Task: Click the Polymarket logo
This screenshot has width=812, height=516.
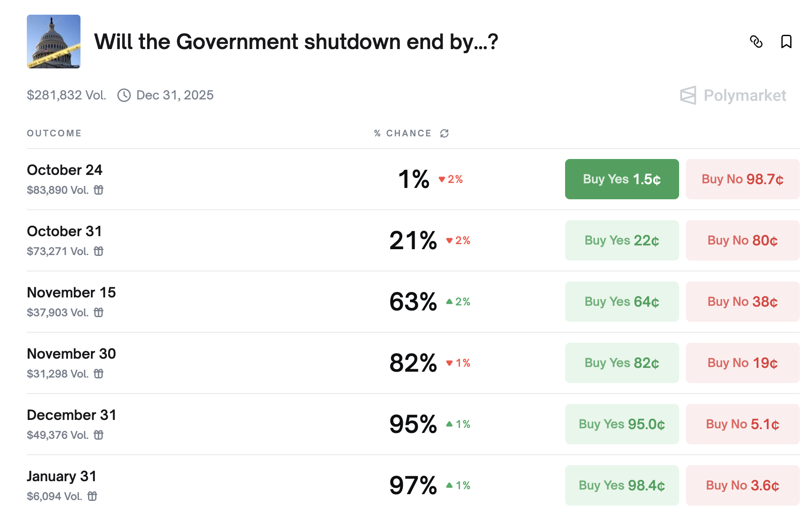Action: click(x=732, y=96)
